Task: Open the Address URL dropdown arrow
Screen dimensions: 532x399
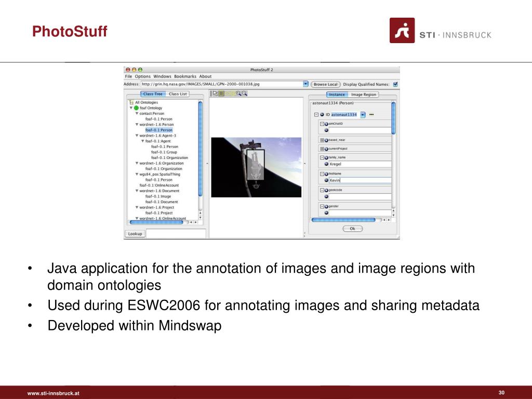Action: 305,84
